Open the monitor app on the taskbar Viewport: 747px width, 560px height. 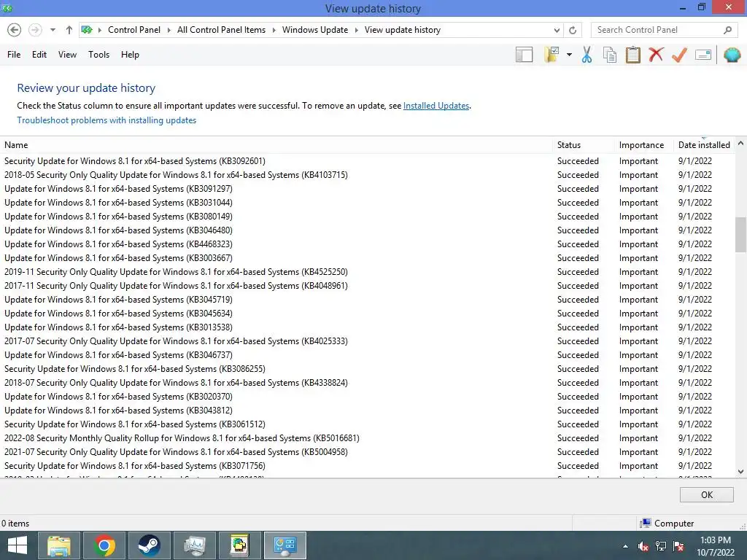[194, 545]
